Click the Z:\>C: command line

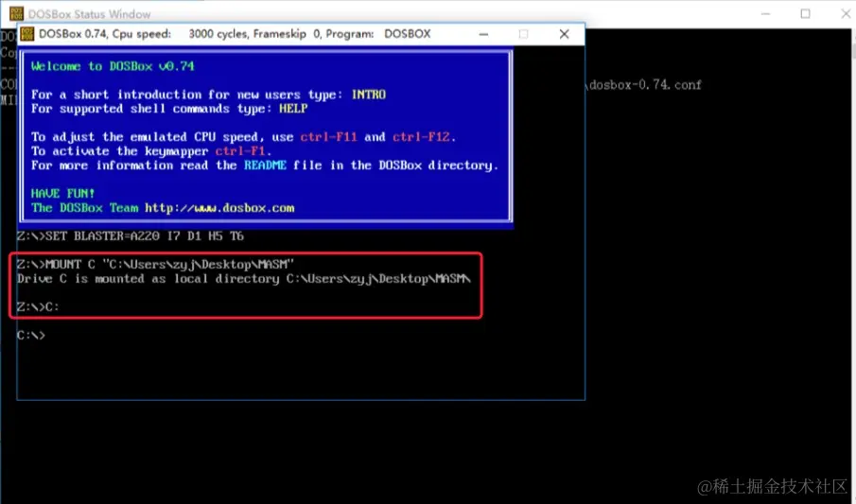tap(38, 307)
